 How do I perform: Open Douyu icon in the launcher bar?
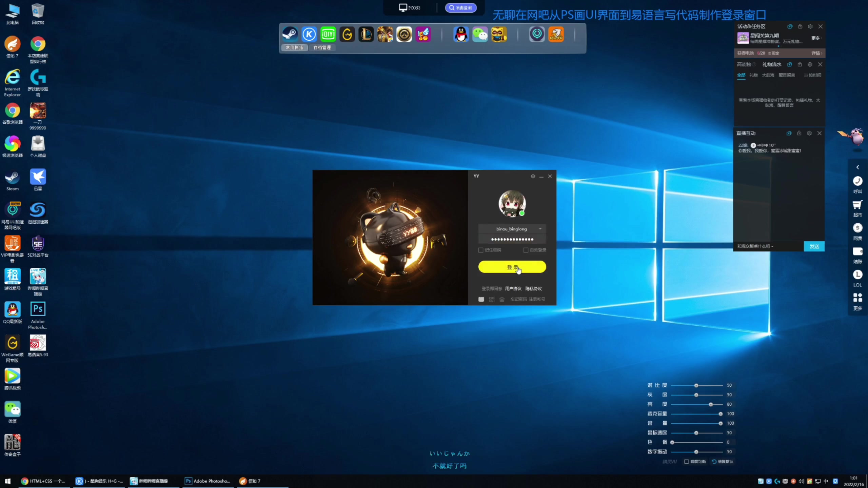[556, 34]
